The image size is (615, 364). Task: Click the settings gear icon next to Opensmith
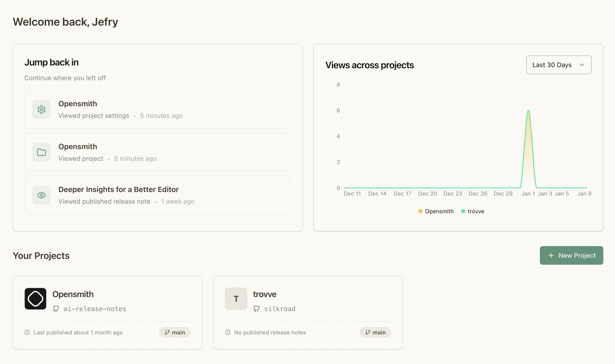41,109
